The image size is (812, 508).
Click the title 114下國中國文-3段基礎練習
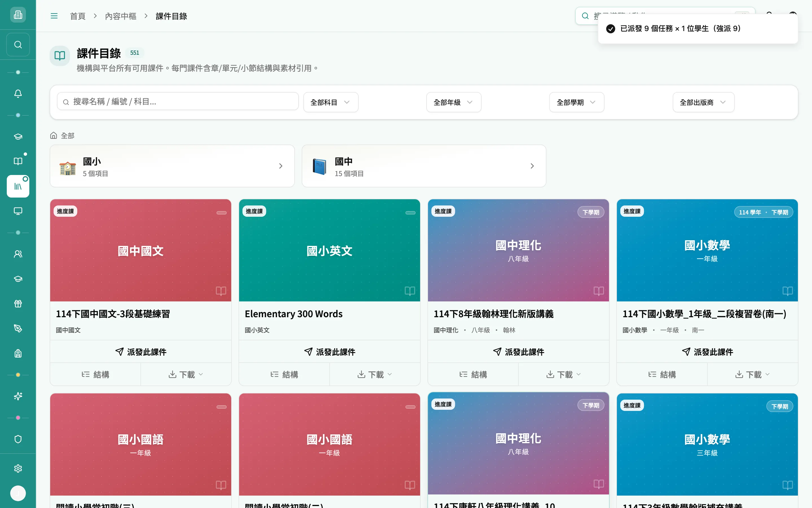tap(113, 314)
